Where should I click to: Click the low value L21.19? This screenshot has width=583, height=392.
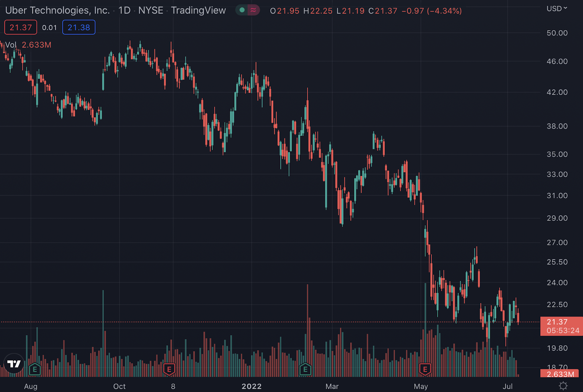(x=351, y=11)
